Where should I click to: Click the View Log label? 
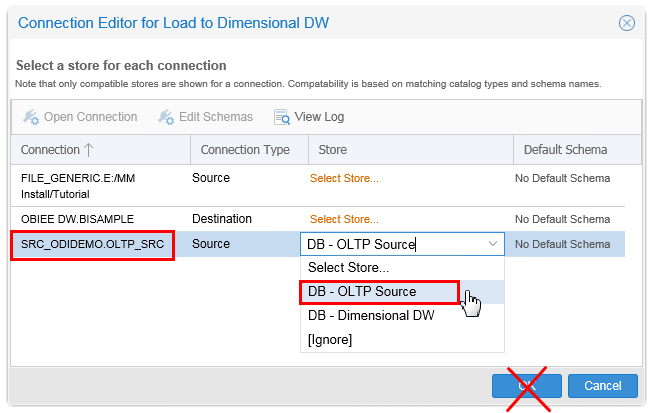coord(319,117)
